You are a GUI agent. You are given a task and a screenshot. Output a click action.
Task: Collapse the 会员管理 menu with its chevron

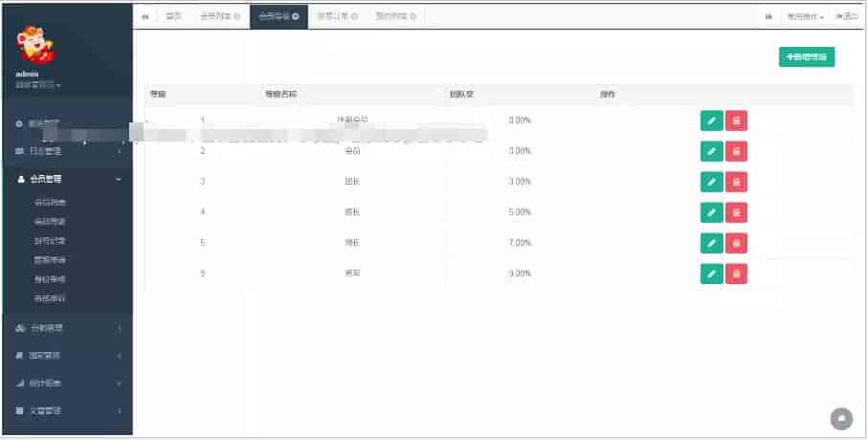point(119,179)
